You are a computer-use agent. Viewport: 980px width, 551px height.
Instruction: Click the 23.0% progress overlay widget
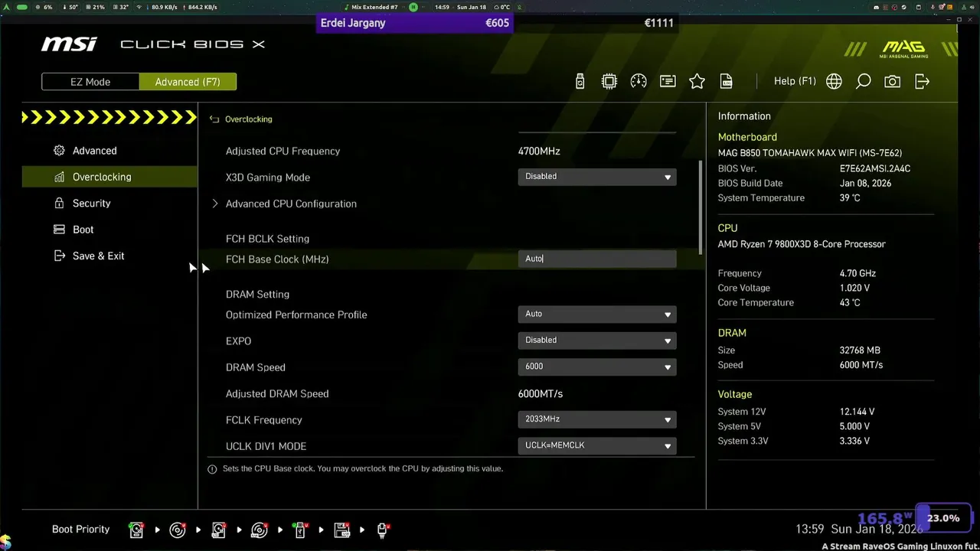click(x=943, y=518)
